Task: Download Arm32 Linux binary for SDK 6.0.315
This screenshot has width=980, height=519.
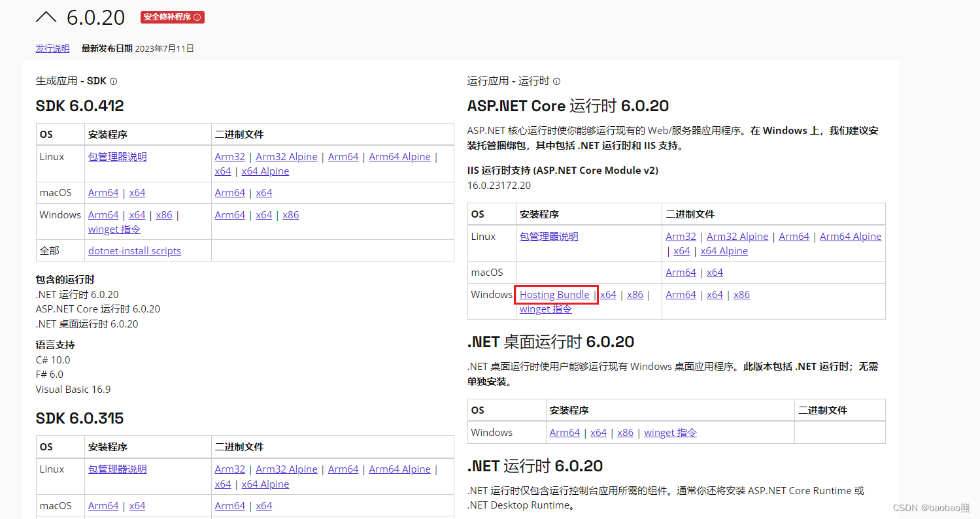Action: (230, 469)
